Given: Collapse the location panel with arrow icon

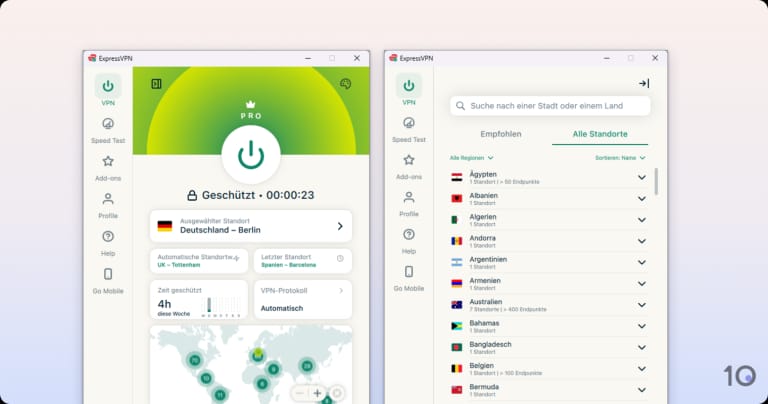Looking at the screenshot, I should click(644, 84).
